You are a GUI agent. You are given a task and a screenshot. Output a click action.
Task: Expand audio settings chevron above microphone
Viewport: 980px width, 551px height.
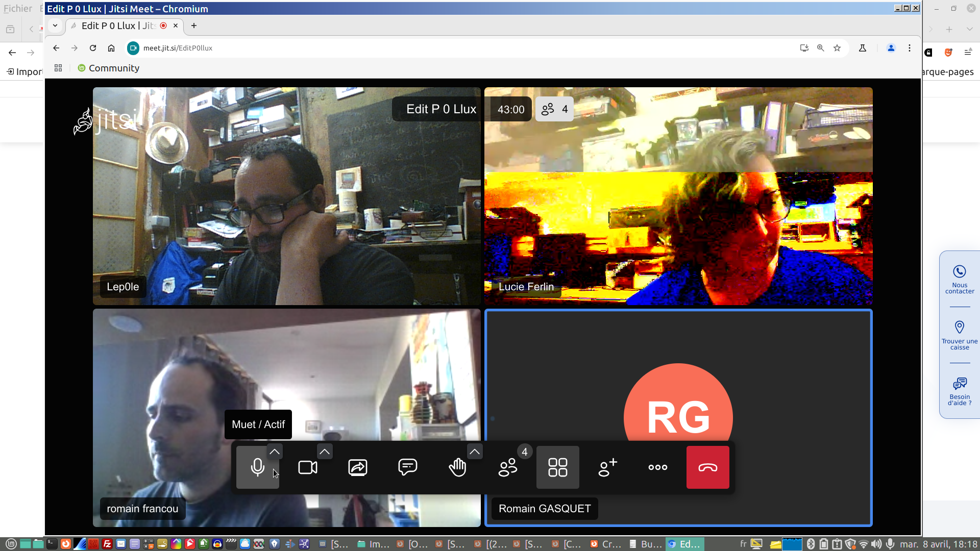[x=275, y=452]
